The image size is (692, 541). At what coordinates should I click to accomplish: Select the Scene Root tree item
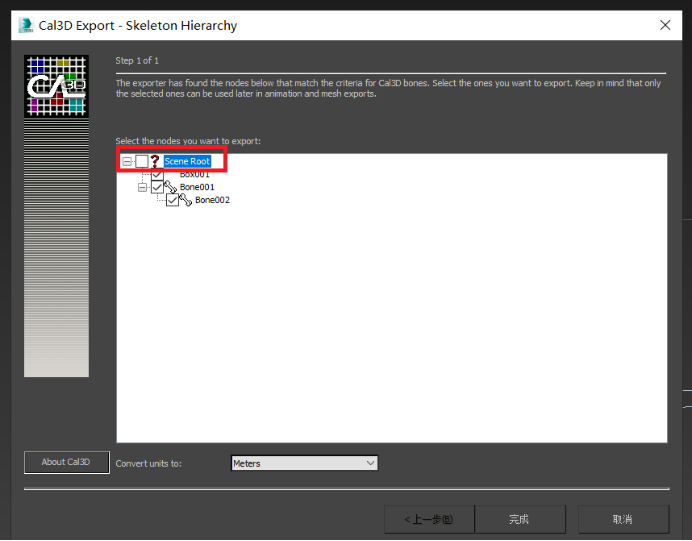tap(187, 162)
